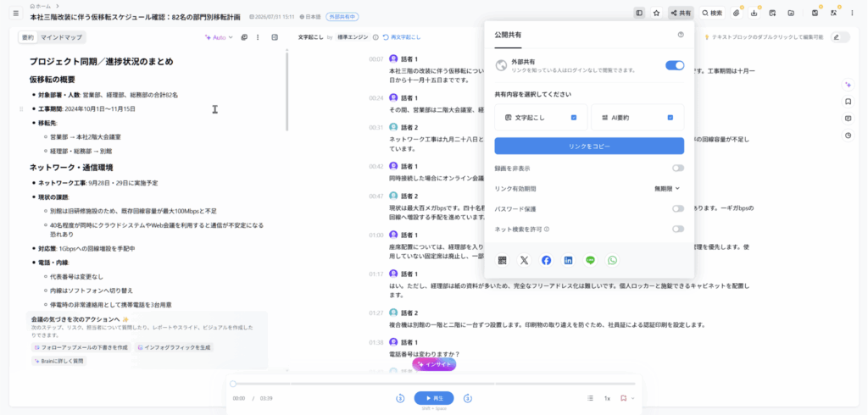Viewport: 868px width, 415px height.
Task: Click the audio progress bar handle
Action: point(233,384)
